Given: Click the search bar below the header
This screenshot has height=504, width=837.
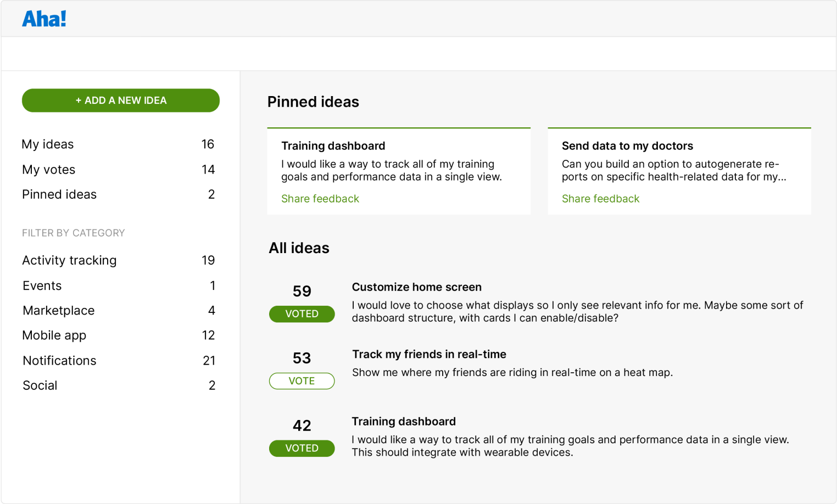Looking at the screenshot, I should (418, 53).
